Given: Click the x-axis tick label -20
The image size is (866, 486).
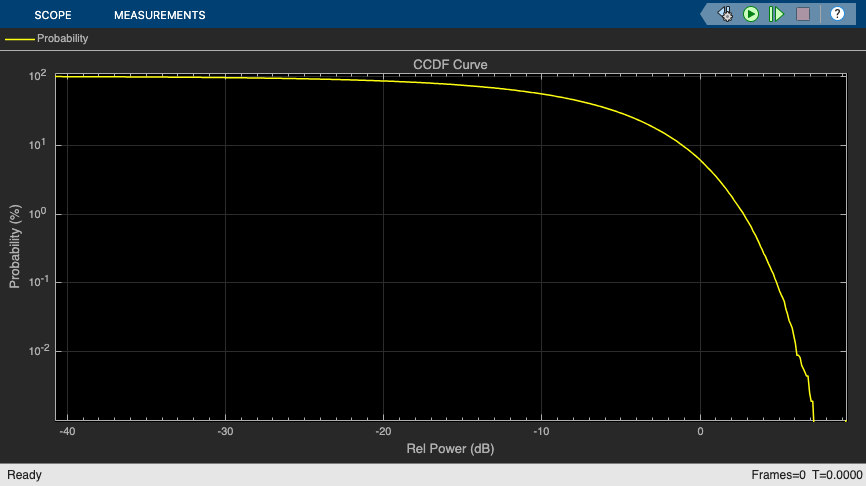Looking at the screenshot, I should click(x=383, y=431).
